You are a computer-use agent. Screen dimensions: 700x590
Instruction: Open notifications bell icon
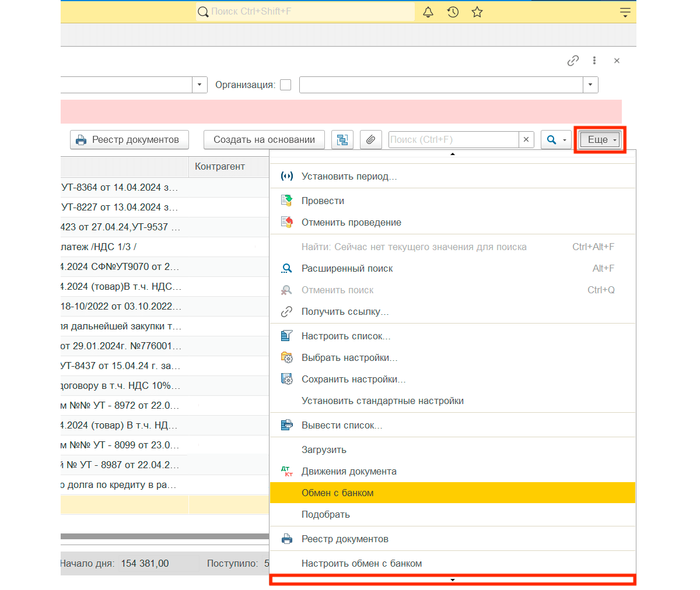coord(428,12)
